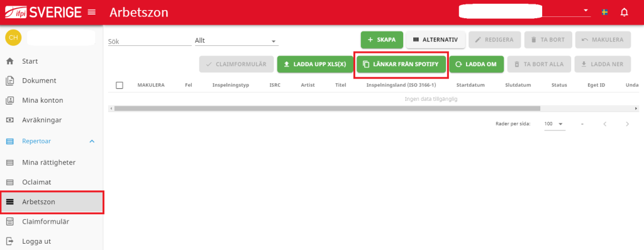Sort by Slutdatum column header
This screenshot has width=644, height=250.
pyautogui.click(x=518, y=85)
